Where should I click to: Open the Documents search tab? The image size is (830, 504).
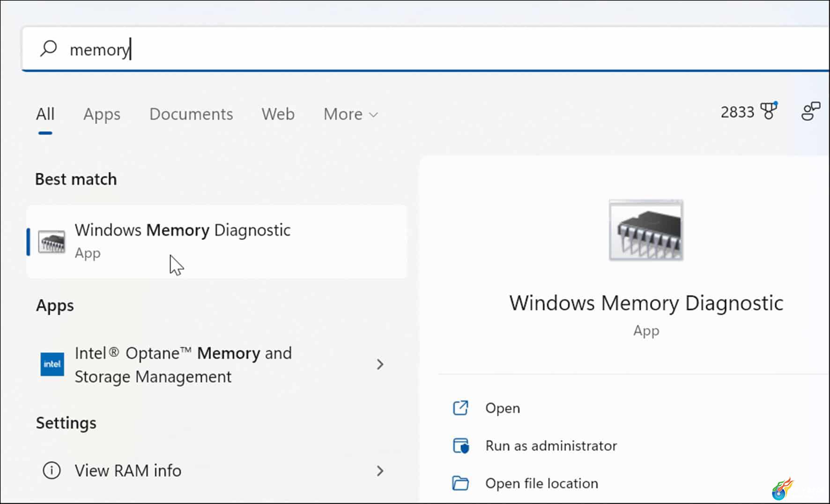pyautogui.click(x=191, y=114)
